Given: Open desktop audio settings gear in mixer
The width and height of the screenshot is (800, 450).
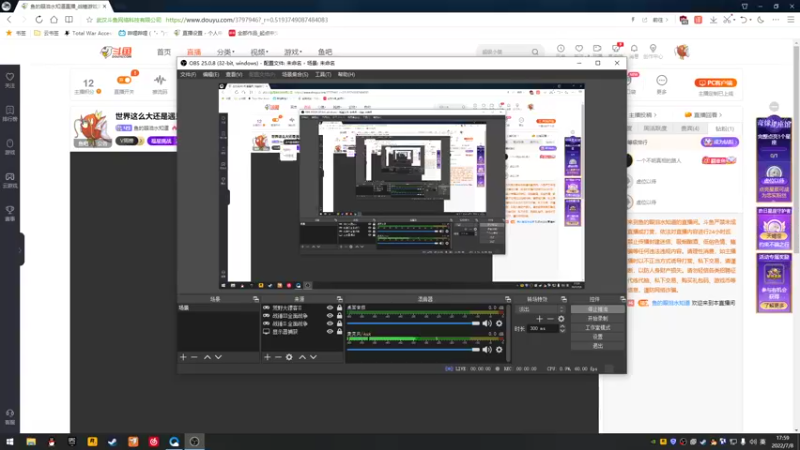Looking at the screenshot, I should coord(499,323).
